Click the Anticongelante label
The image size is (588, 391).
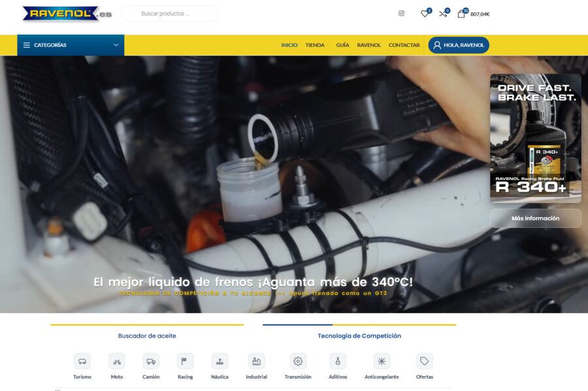coord(382,377)
